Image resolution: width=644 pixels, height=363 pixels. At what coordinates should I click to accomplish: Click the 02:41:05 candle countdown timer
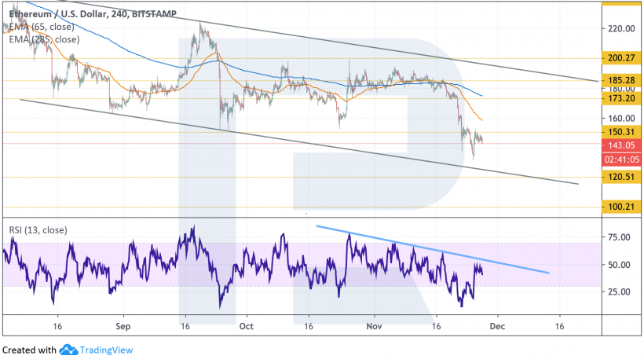tap(620, 159)
